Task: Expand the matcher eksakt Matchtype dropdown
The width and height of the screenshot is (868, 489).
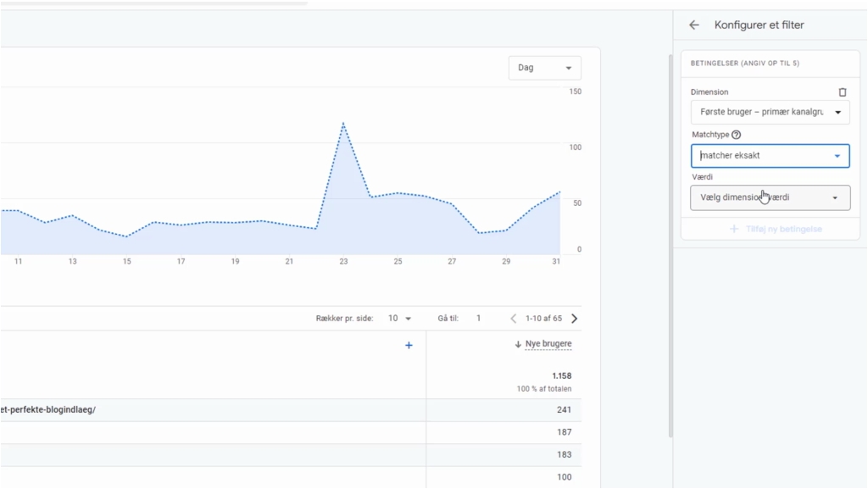Action: pos(769,155)
